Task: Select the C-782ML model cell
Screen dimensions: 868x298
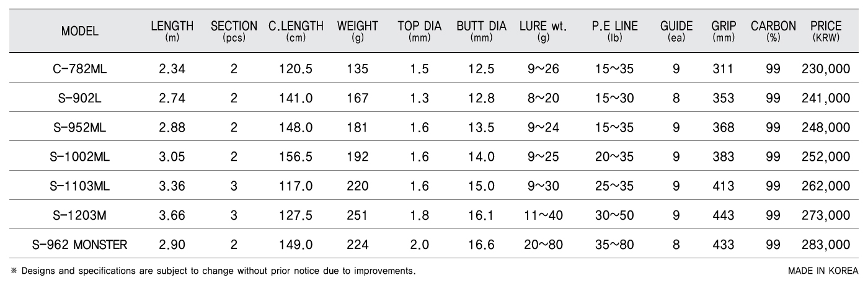Action: (x=80, y=69)
